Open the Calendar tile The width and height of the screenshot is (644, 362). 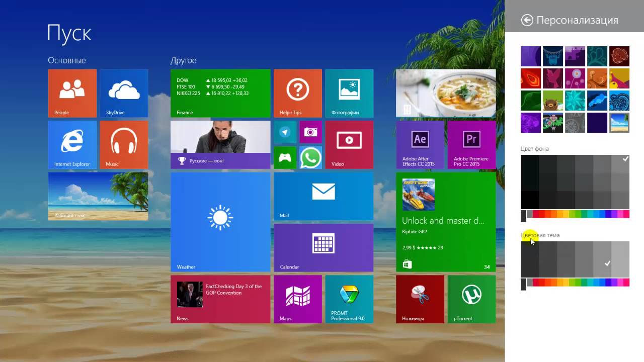[x=324, y=248]
